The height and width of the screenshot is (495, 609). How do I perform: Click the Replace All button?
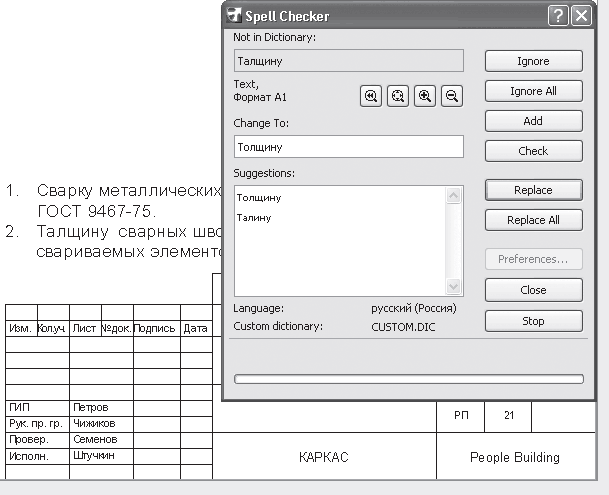point(533,220)
